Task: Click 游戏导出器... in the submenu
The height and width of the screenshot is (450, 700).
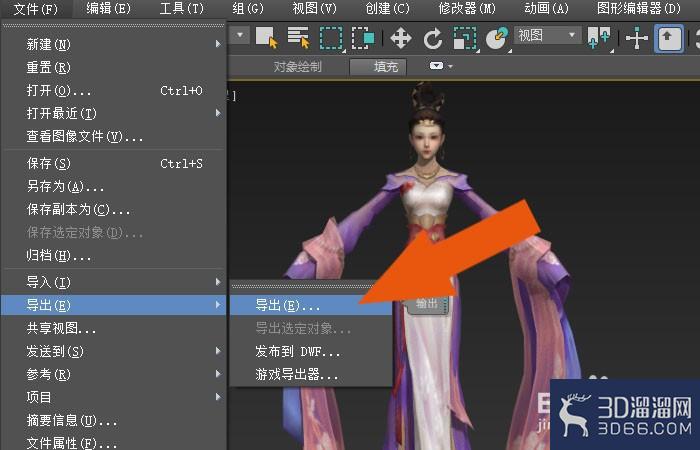Action: [x=311, y=375]
